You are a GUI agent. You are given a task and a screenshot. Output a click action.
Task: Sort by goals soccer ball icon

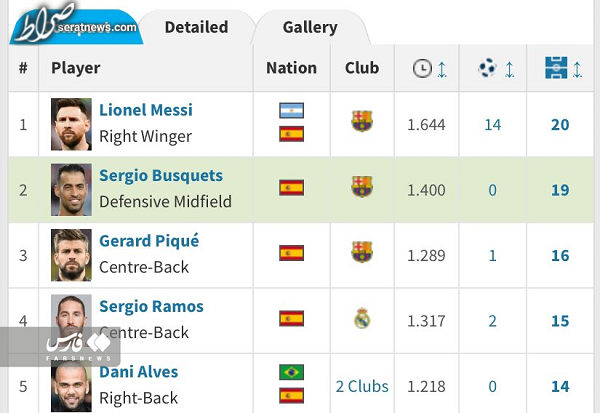tap(487, 68)
